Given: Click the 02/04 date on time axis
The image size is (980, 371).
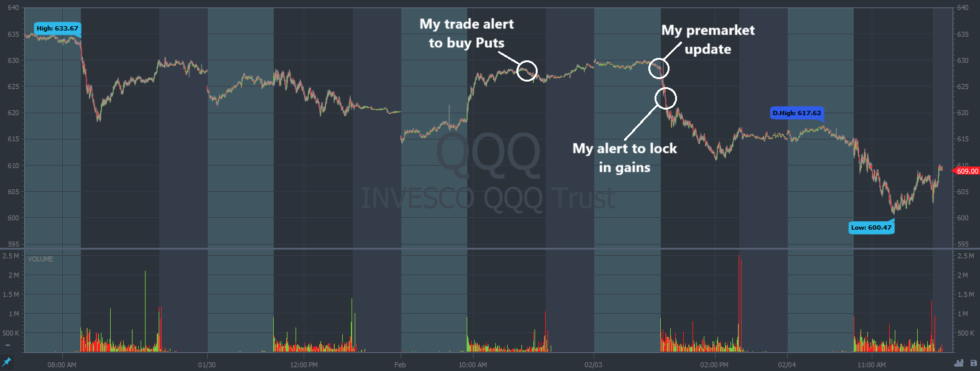Looking at the screenshot, I should 786,365.
